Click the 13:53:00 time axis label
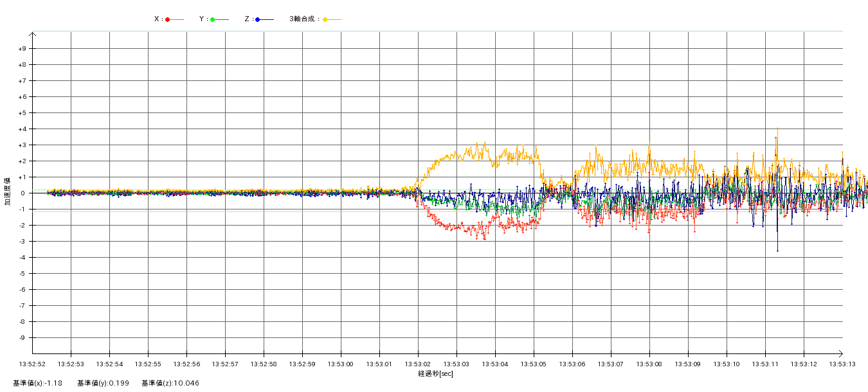868x392 pixels. [341, 364]
